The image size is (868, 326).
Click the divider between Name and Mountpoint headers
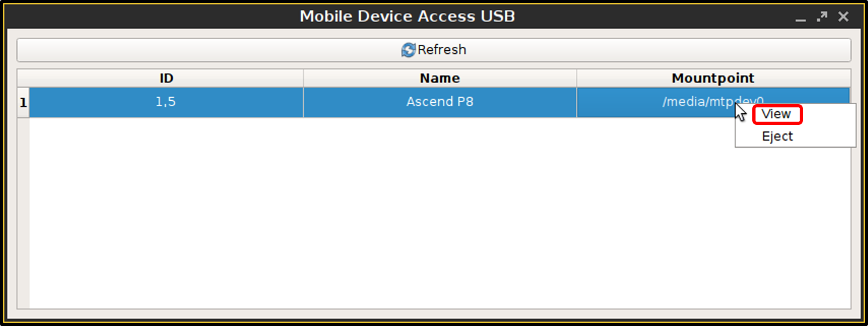pos(576,78)
